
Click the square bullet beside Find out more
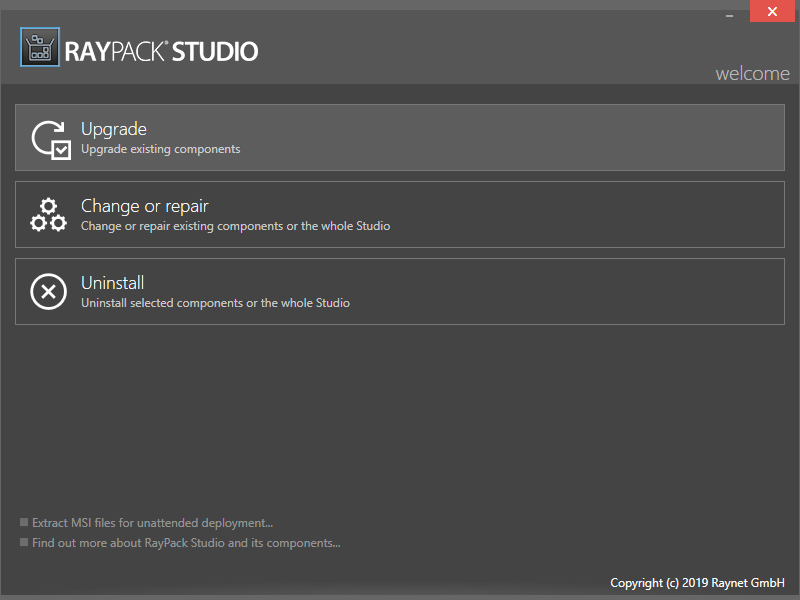tap(24, 543)
